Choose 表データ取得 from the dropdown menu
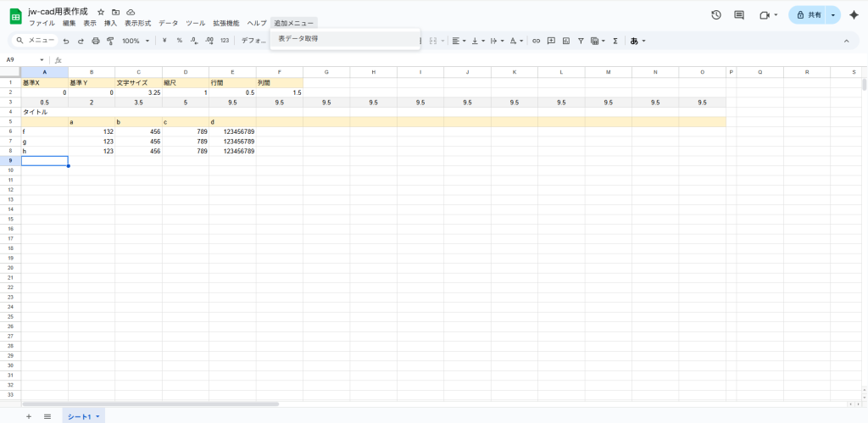The width and height of the screenshot is (868, 423). click(345, 39)
